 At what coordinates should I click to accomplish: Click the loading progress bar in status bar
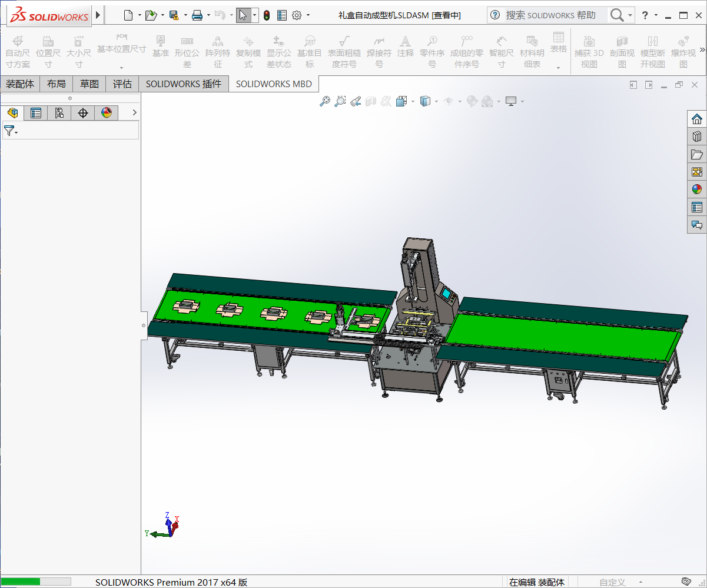36,582
